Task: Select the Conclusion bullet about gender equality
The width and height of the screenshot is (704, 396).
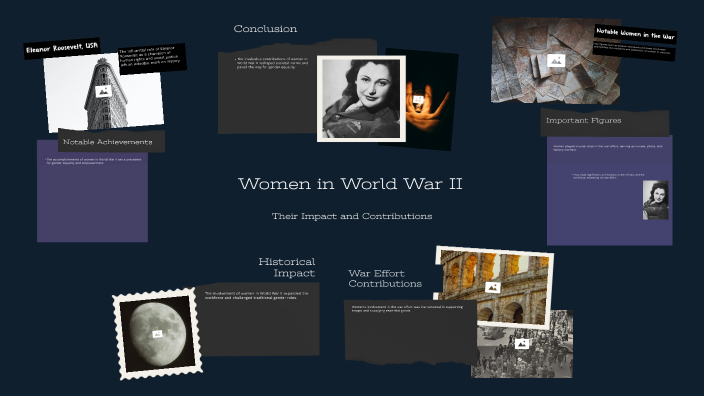Action: 273,63
